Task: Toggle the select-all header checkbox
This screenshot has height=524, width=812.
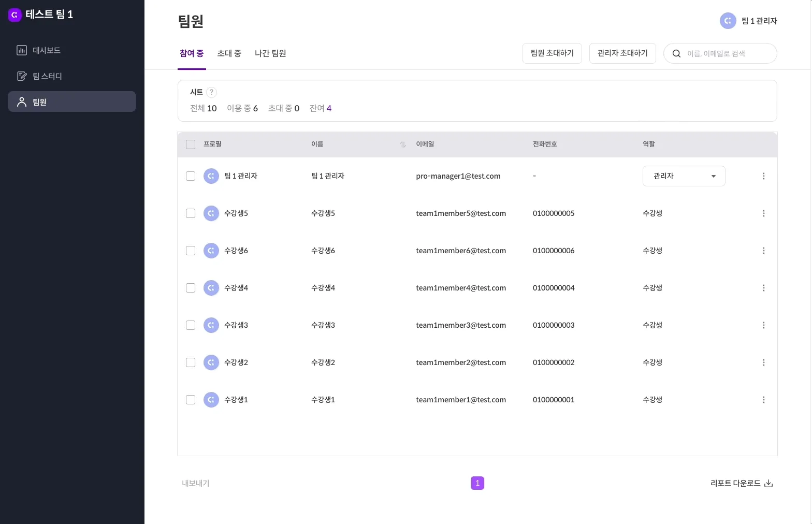Action: tap(191, 144)
